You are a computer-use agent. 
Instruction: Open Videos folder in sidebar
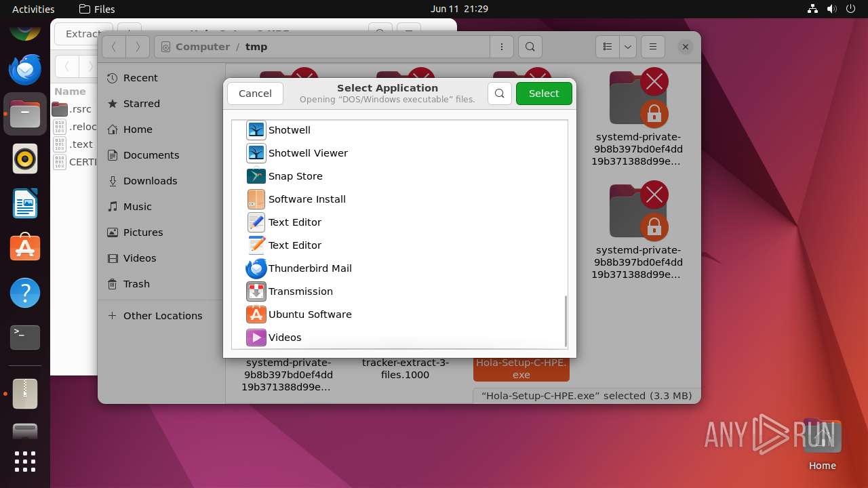click(161, 258)
